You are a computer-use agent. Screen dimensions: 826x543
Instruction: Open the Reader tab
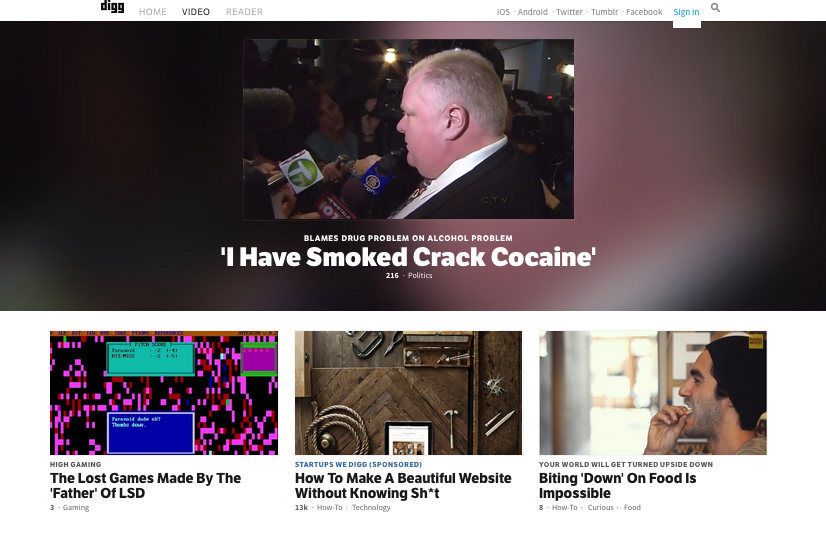[x=244, y=12]
